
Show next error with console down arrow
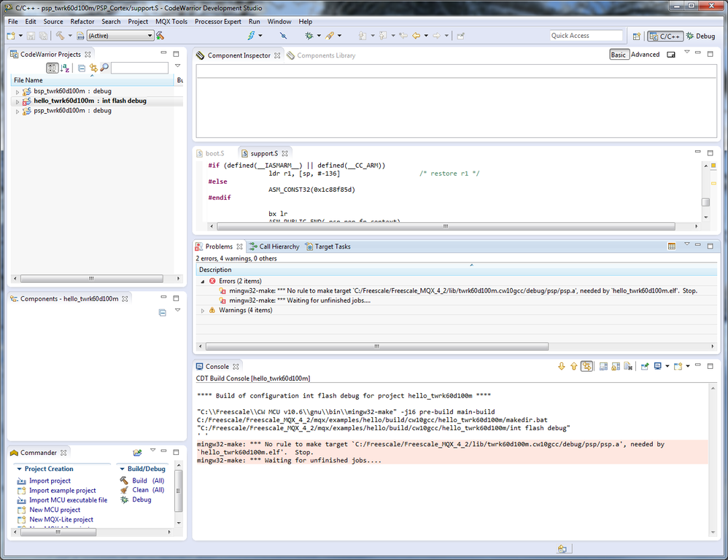(x=561, y=367)
